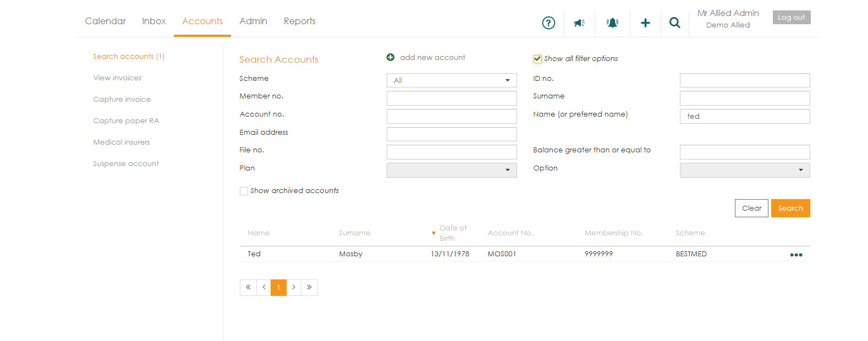Viewport: 868px width, 341px height.
Task: Open the notifications bell icon
Action: [612, 23]
